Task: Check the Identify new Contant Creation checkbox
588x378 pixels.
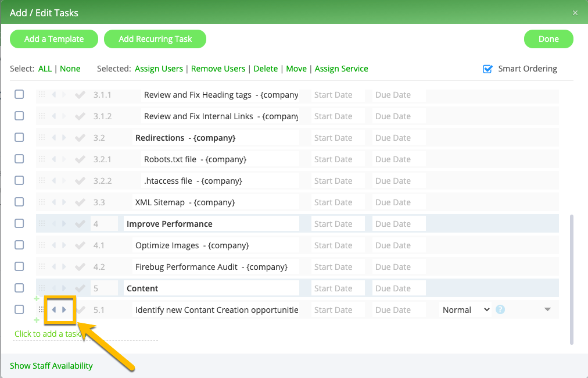Action: click(19, 309)
